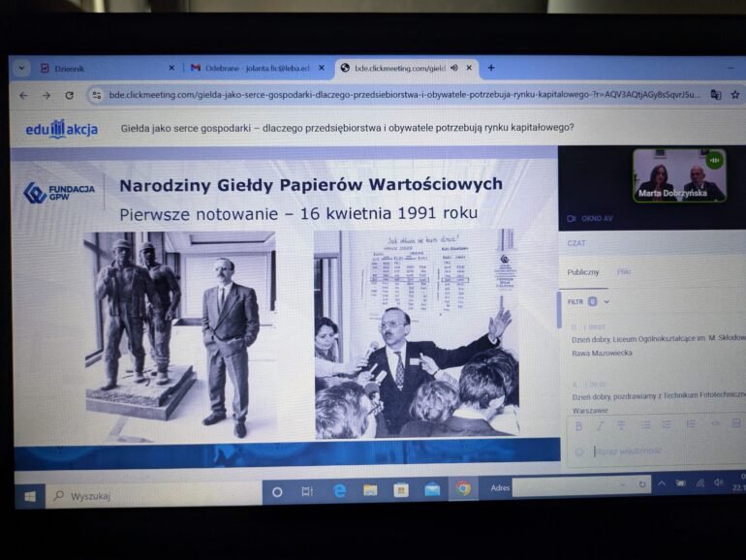Click the bulleted list icon in chat editor
Image resolution: width=746 pixels, height=560 pixels.
(645, 424)
